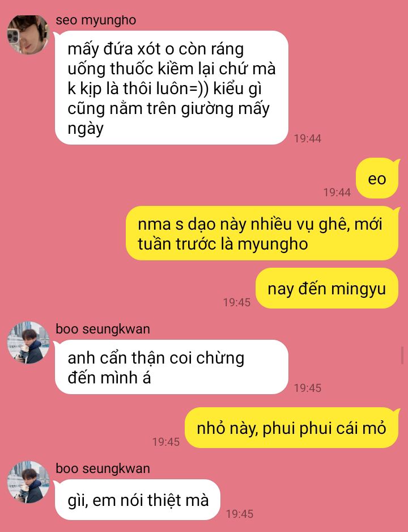Select the seo myungho sender name

pyautogui.click(x=96, y=20)
